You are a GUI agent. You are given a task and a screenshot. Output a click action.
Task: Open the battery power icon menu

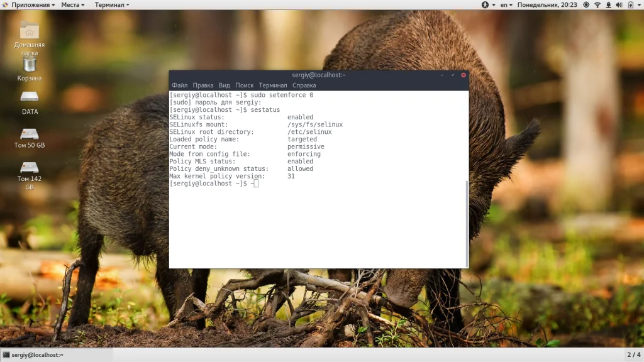coord(630,5)
